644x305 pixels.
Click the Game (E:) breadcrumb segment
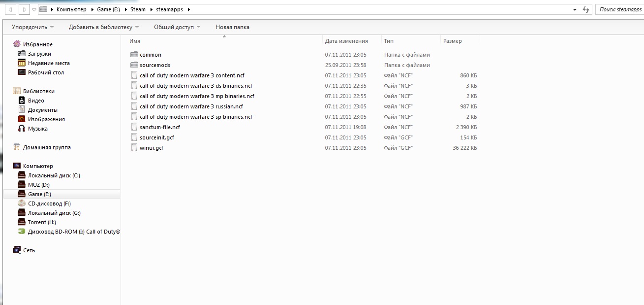click(x=108, y=9)
